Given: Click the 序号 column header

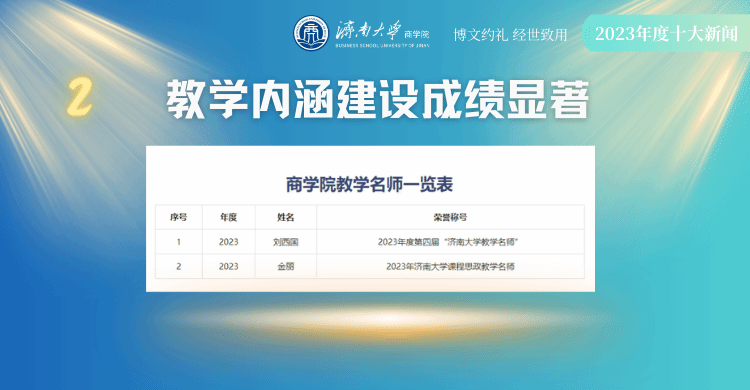Looking at the screenshot, I should [x=178, y=217].
